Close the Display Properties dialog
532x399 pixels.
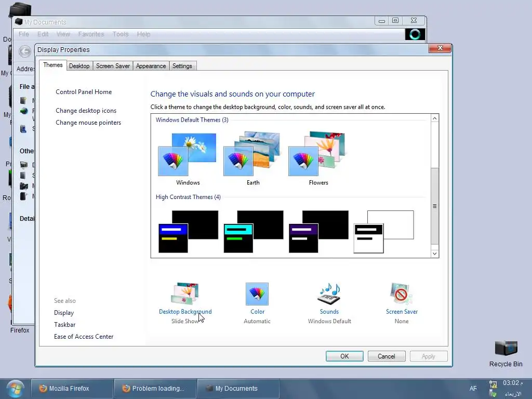(x=440, y=48)
